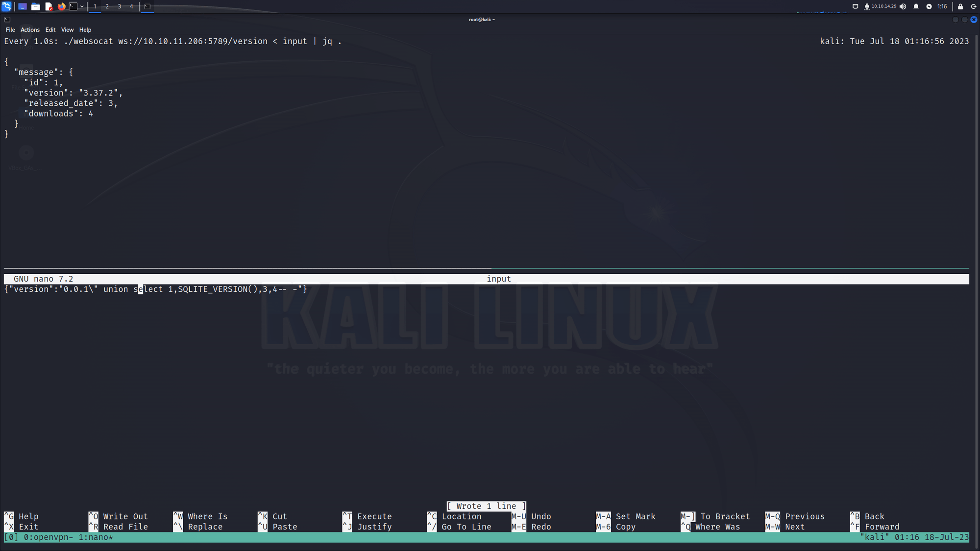Open the file manager from the panel
The width and height of the screenshot is (980, 551).
[35, 6]
